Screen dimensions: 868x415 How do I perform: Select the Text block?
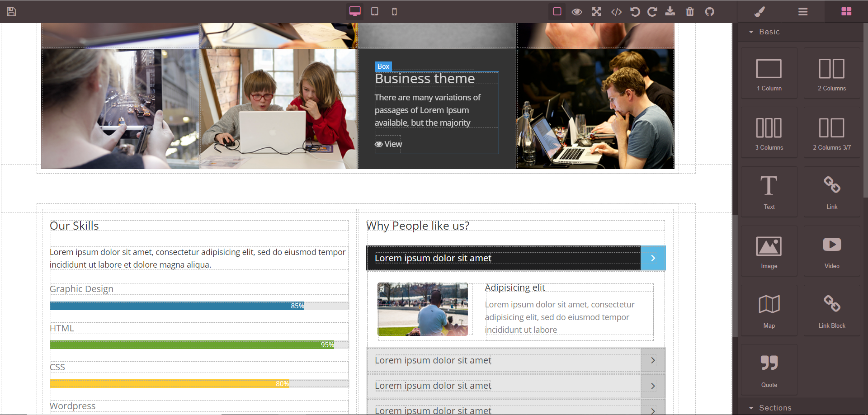click(769, 192)
